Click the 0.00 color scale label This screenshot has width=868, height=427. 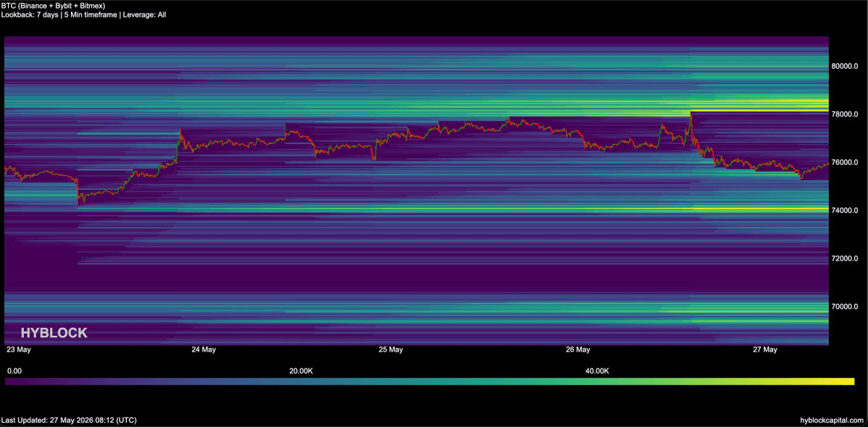coord(14,371)
